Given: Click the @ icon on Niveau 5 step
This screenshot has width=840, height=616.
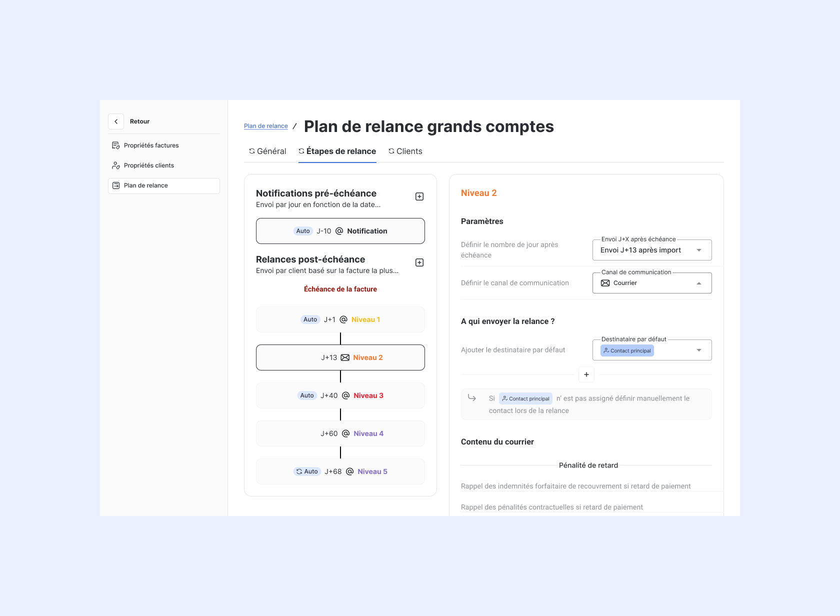Looking at the screenshot, I should pos(349,471).
